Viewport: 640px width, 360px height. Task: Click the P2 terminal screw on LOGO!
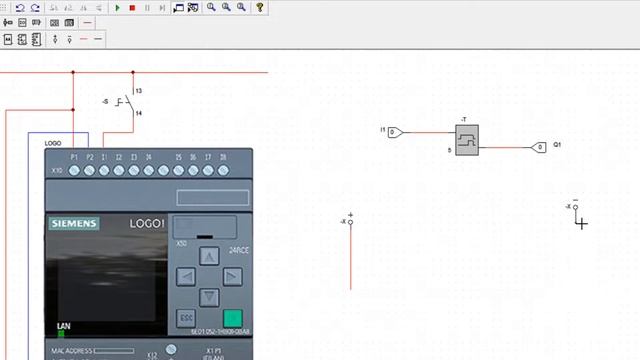point(89,171)
